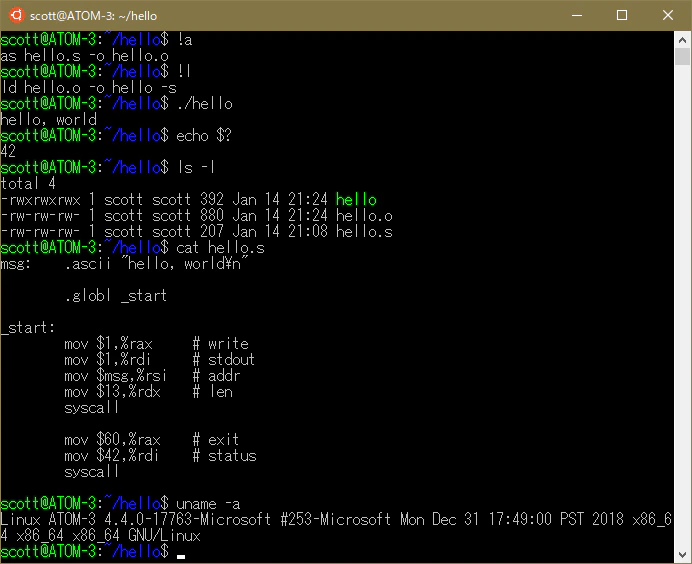Click the 'mov $42,%rdi' instruction

(x=112, y=456)
